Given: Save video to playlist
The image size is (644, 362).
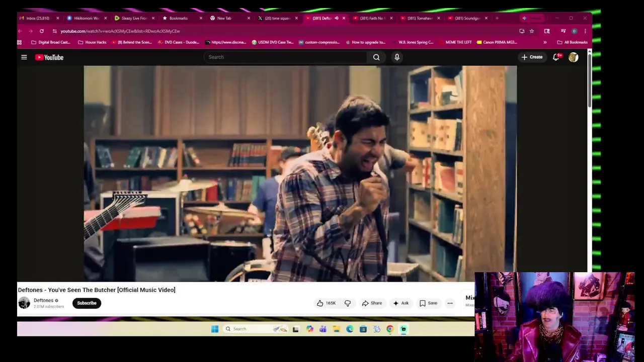Looking at the screenshot, I should (x=429, y=303).
